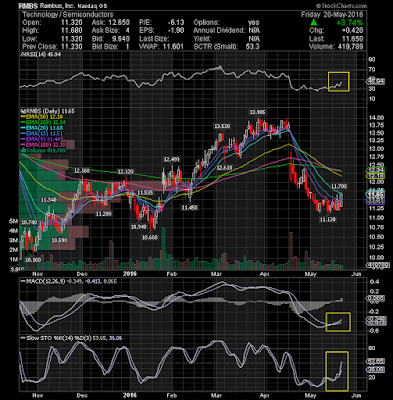Screen dimensions: 393x400
Task: Click the 11.535 price annotation
Action: 145,193
